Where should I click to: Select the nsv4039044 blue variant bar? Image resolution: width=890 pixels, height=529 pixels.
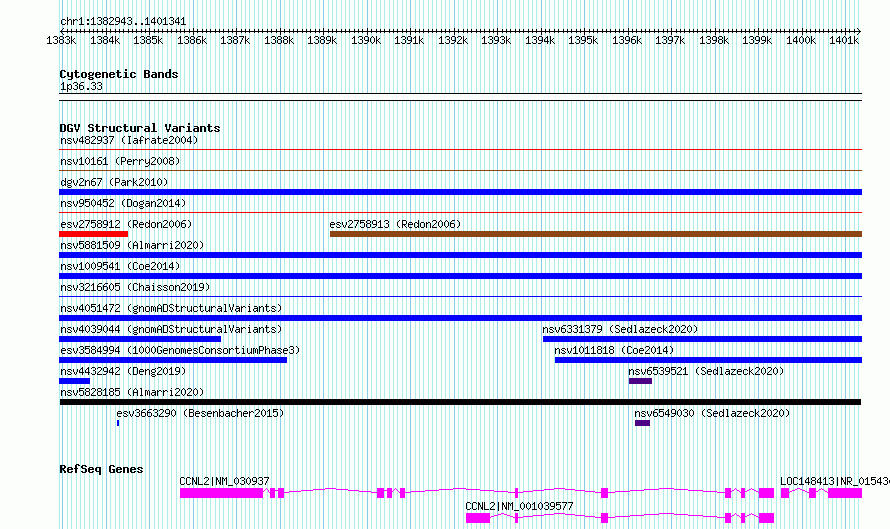(140, 339)
